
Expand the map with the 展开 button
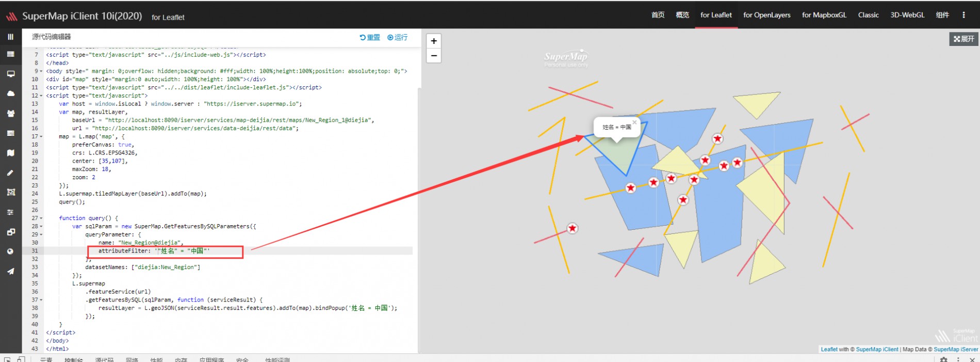(963, 39)
